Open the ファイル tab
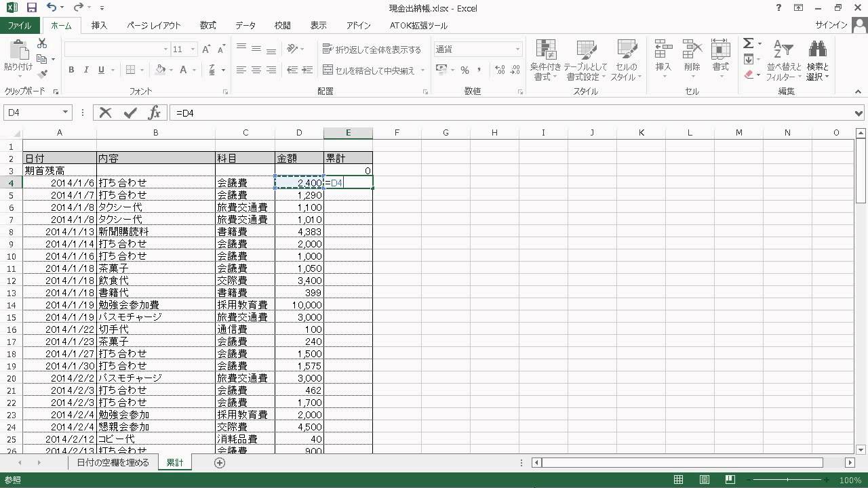The width and height of the screenshot is (868, 488). [20, 26]
